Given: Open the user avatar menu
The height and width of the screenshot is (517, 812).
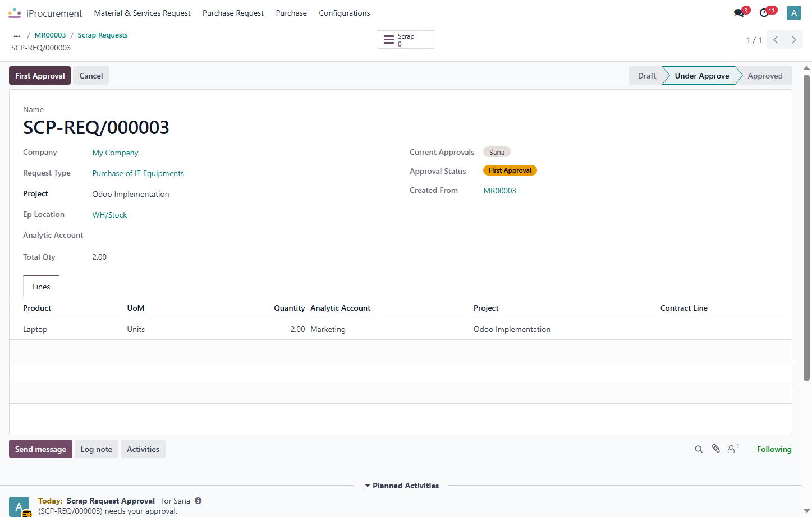Looking at the screenshot, I should pyautogui.click(x=794, y=13).
